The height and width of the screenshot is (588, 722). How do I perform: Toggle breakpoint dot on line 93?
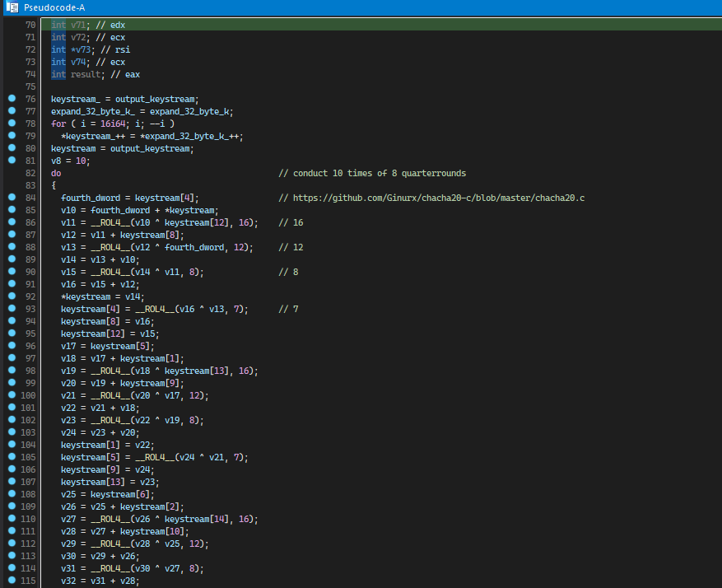click(x=12, y=309)
